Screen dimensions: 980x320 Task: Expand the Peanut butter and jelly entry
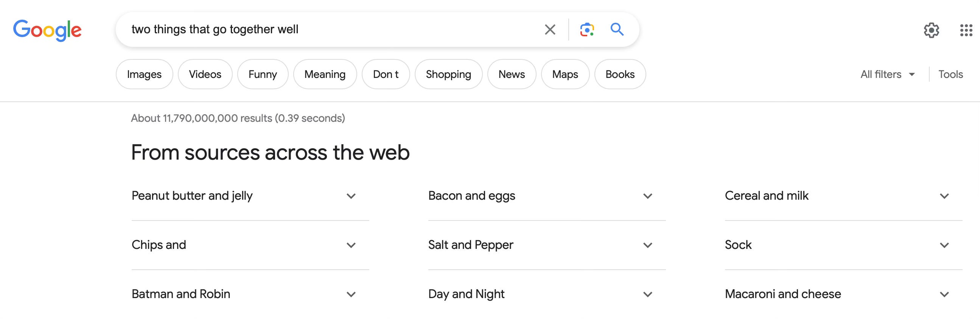pos(250,196)
